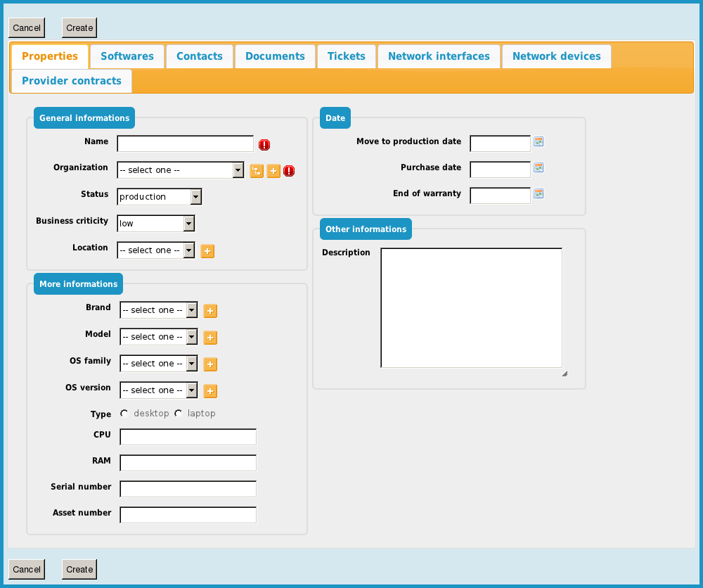703x588 pixels.
Task: Open the organization hierarchy search icon
Action: tap(257, 171)
